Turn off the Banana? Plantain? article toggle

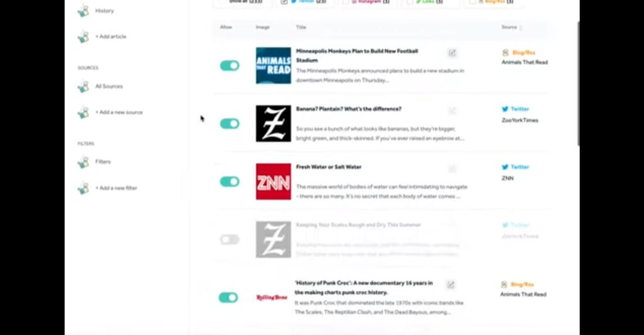(x=230, y=123)
